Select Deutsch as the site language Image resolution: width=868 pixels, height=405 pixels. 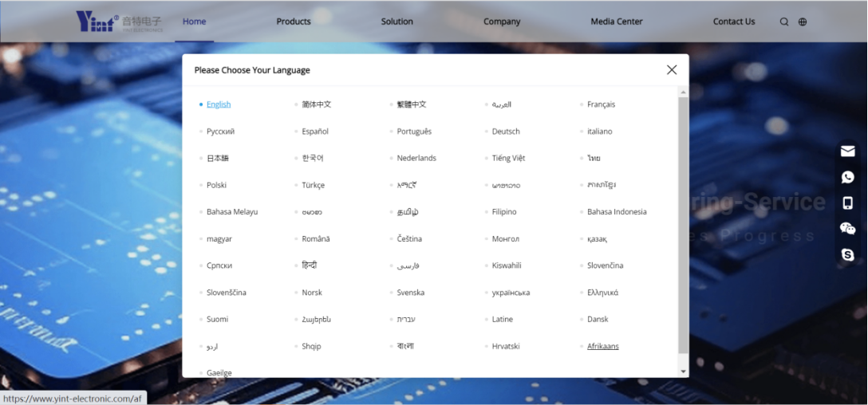point(506,132)
